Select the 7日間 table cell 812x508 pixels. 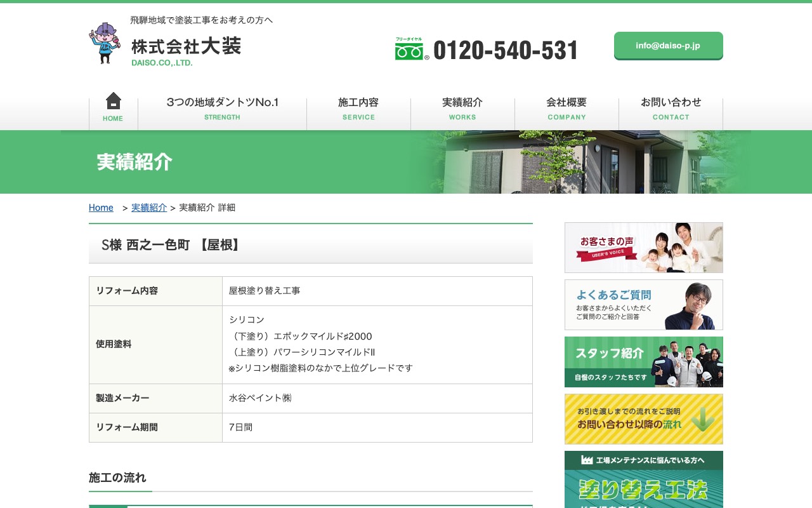click(x=377, y=427)
